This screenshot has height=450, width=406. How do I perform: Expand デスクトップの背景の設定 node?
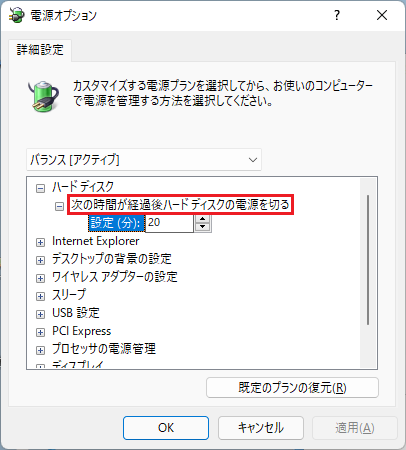point(40,260)
